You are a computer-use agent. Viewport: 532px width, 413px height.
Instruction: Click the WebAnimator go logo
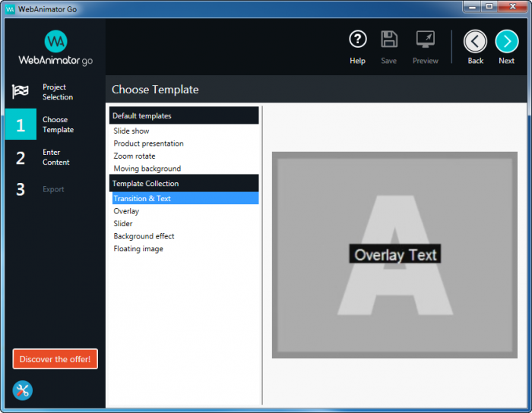click(x=55, y=48)
